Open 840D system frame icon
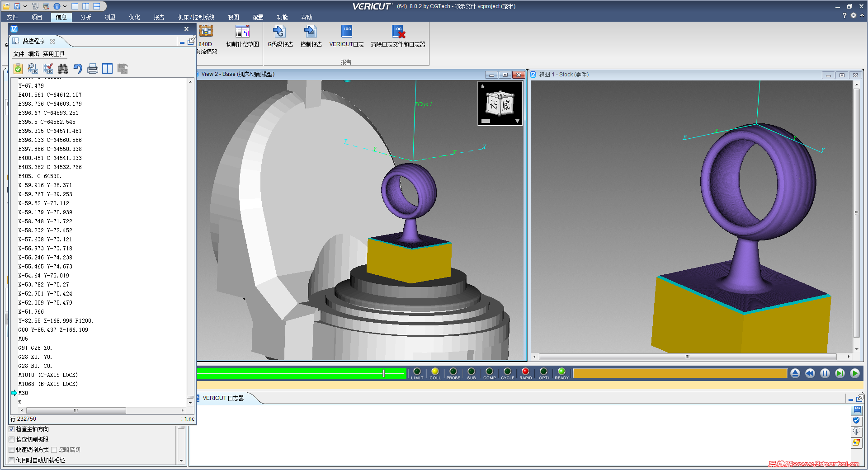868x470 pixels. (206, 31)
